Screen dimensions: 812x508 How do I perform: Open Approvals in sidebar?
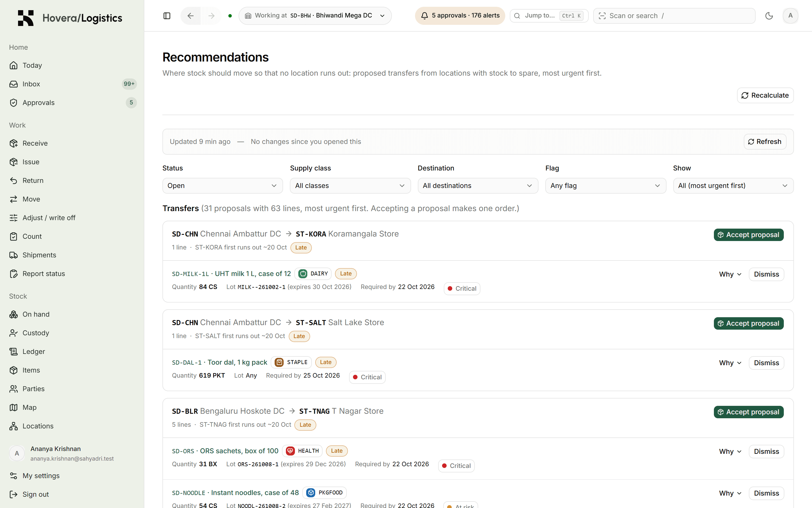(72, 102)
